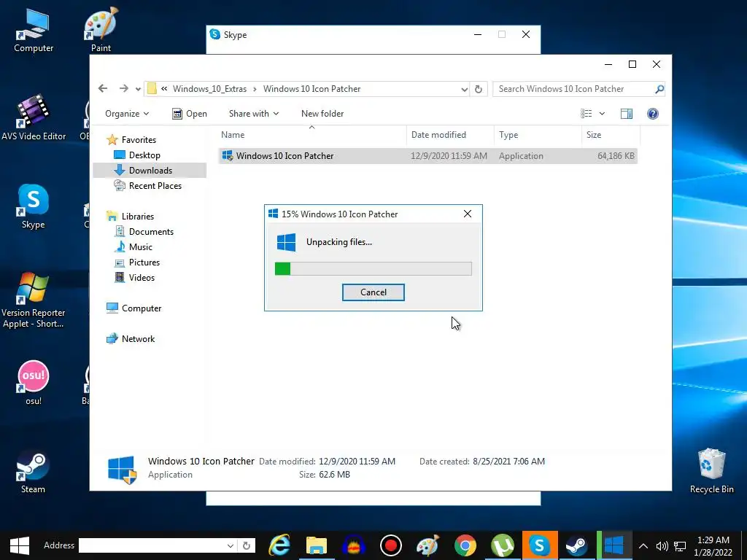Click the network icon in system tray
747x560 pixels.
coord(681,546)
